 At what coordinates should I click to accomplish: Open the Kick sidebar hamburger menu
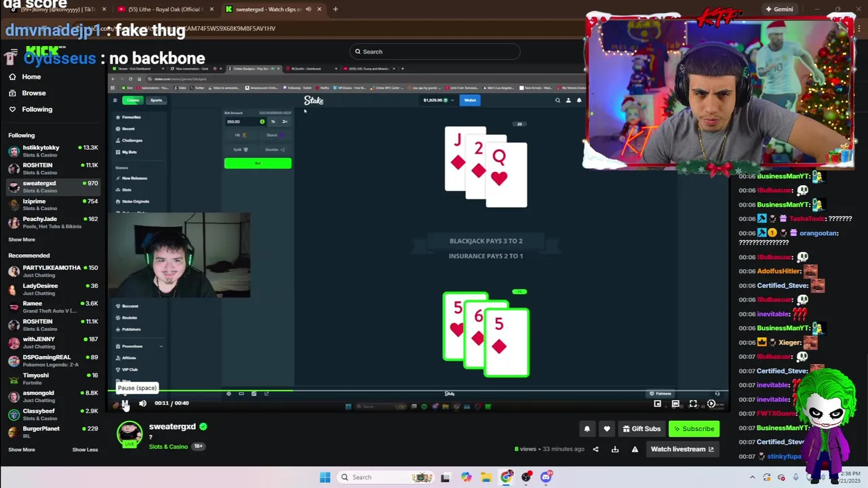13,52
